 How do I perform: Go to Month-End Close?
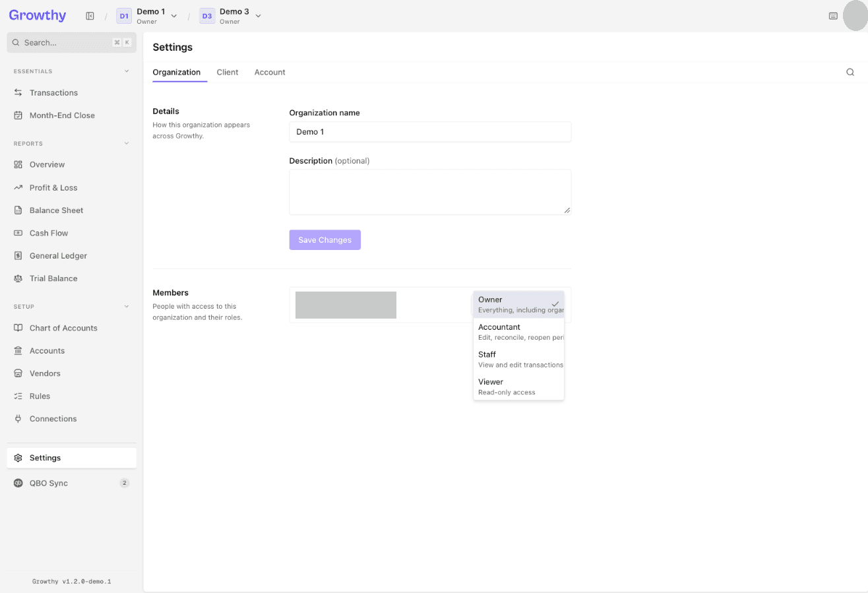(72, 115)
